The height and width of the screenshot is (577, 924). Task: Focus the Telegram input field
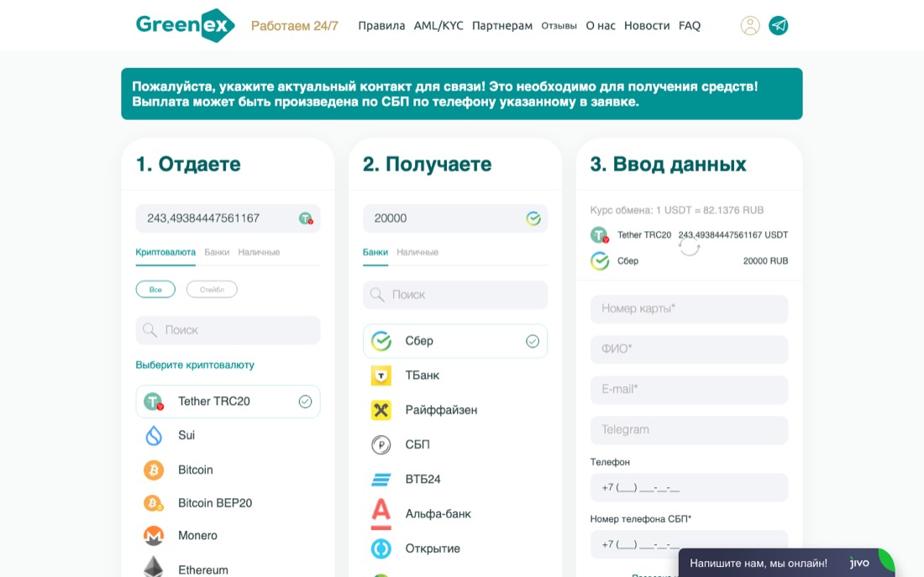coord(689,430)
